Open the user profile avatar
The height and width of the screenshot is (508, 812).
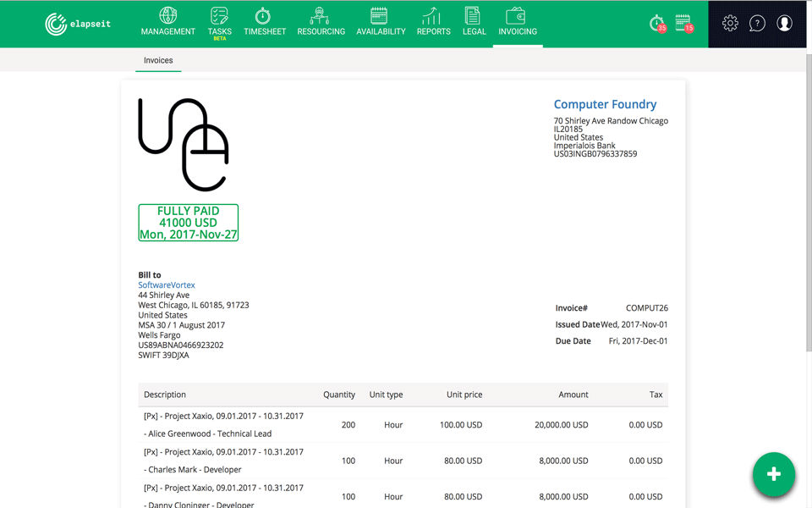click(x=785, y=23)
